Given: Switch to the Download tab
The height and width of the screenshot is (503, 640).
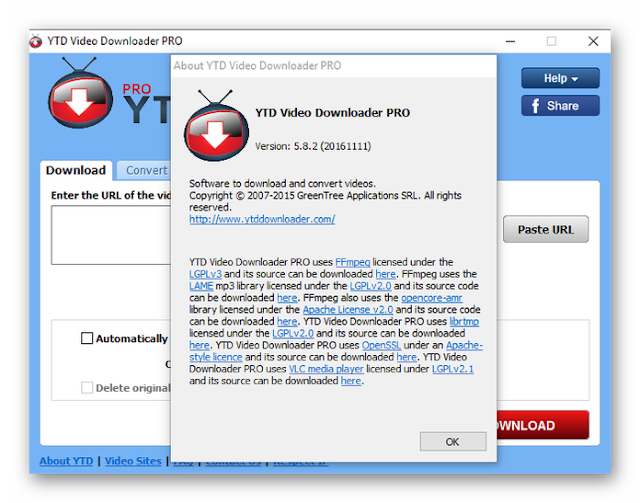Looking at the screenshot, I should 76,170.
